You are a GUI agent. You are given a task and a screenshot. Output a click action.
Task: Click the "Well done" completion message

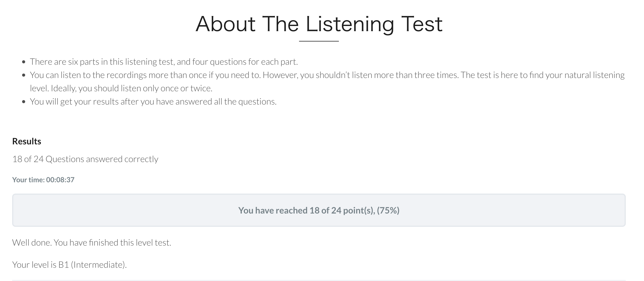point(91,243)
